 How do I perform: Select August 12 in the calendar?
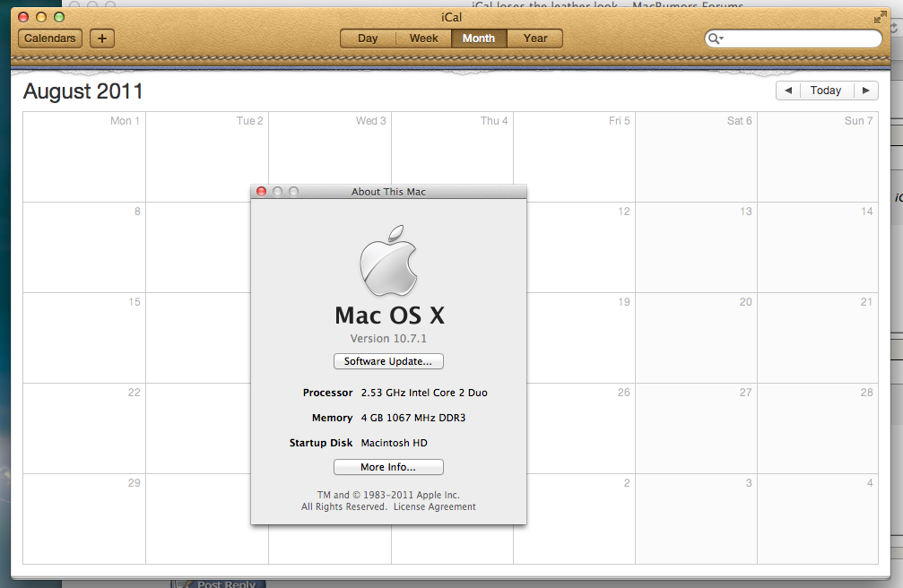coord(580,247)
